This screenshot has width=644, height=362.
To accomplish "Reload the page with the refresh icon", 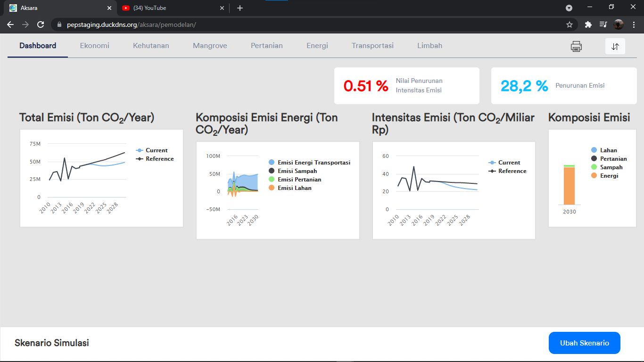I will pyautogui.click(x=41, y=25).
